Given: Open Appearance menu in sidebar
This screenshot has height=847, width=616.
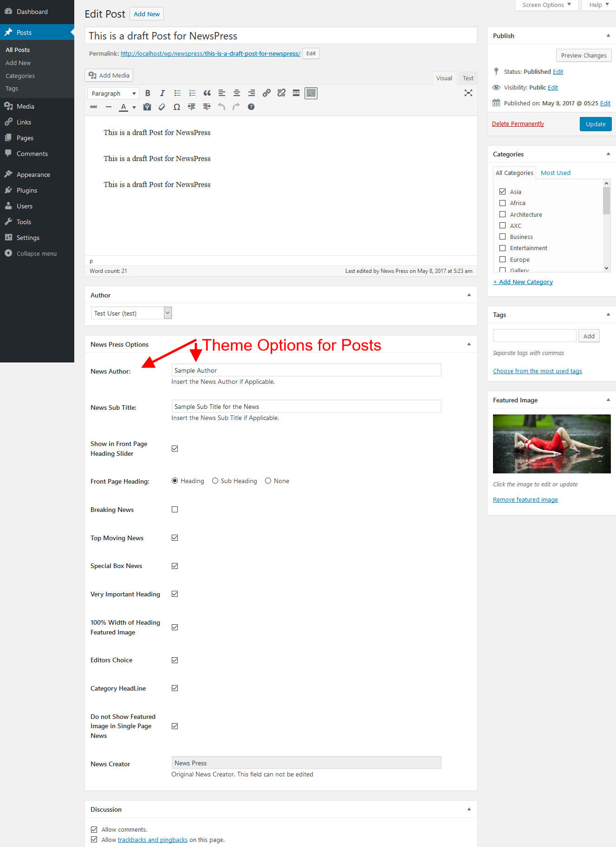Looking at the screenshot, I should pyautogui.click(x=33, y=175).
